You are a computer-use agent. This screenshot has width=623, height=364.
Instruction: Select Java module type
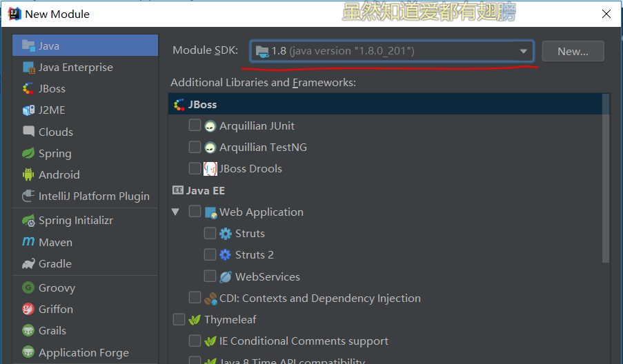pyautogui.click(x=86, y=45)
